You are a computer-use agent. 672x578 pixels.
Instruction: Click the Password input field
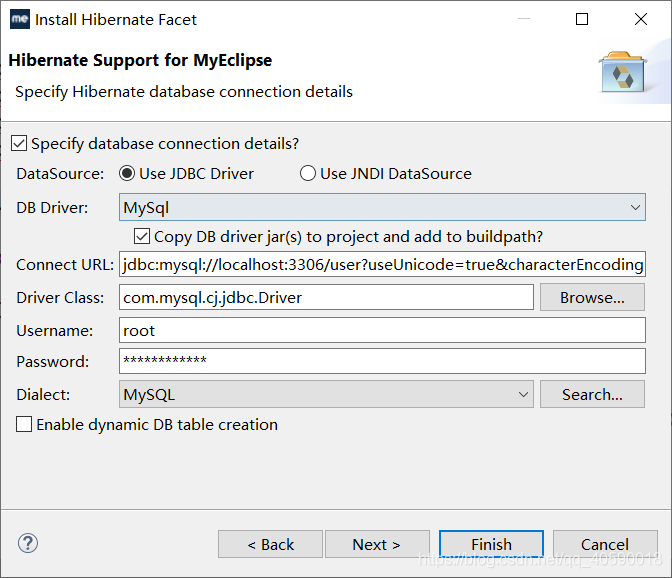point(382,361)
